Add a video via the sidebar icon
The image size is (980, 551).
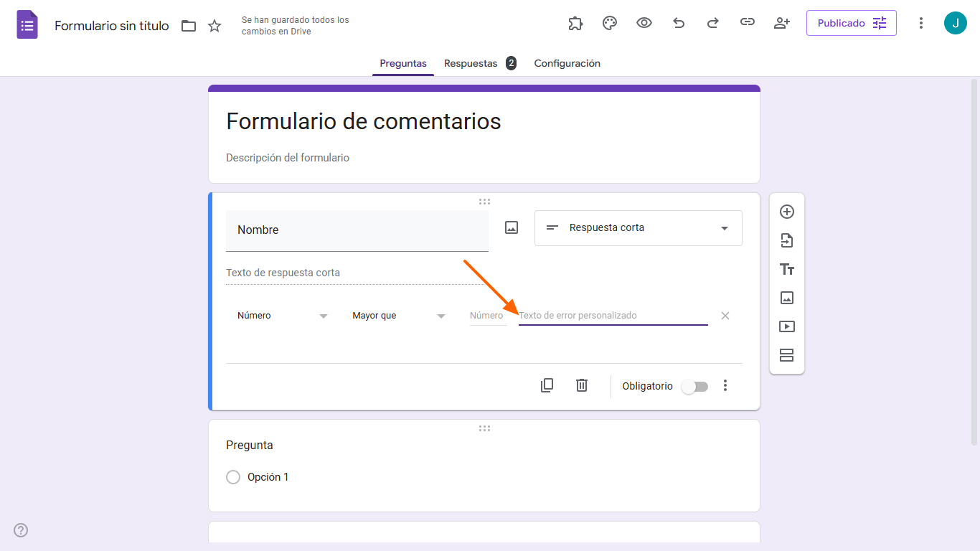click(787, 326)
